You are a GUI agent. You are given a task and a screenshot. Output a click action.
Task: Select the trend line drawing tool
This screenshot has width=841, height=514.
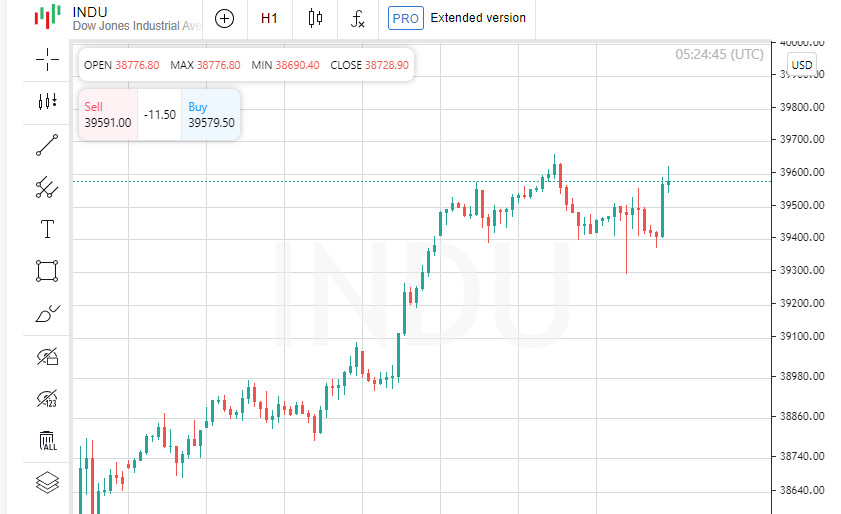47,145
